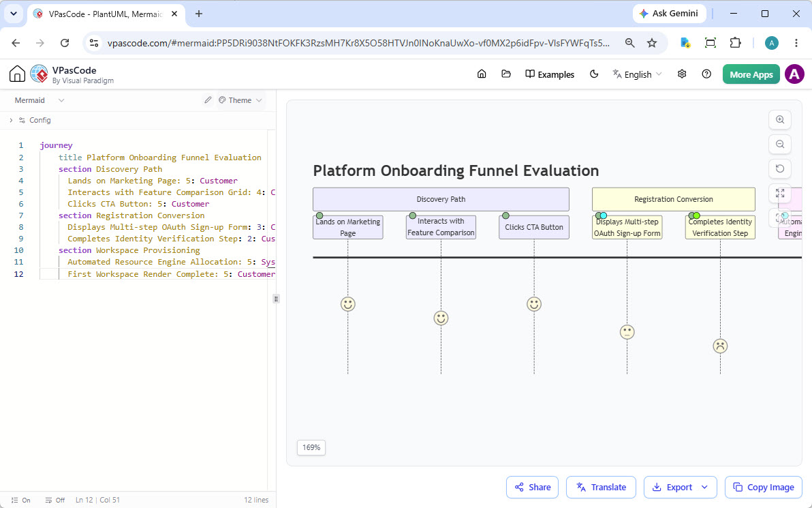812x508 pixels.
Task: Open the Mermaid language dropdown
Action: coord(40,100)
